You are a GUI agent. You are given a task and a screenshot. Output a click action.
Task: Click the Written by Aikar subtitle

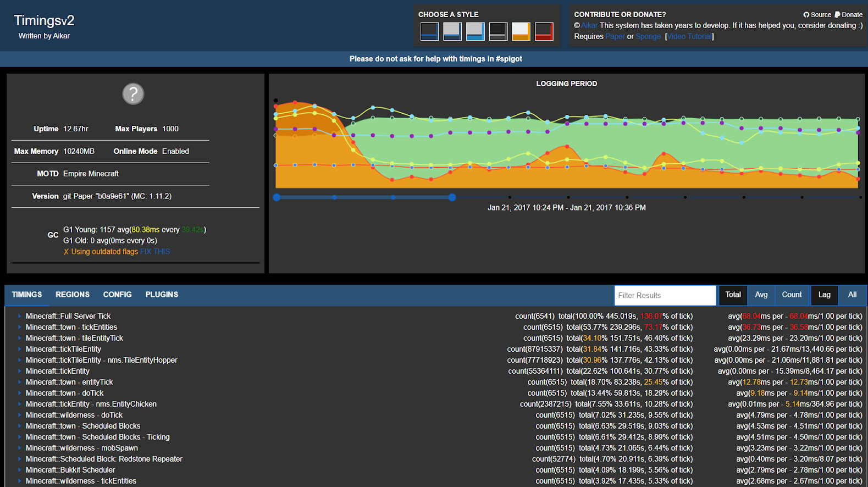[44, 36]
